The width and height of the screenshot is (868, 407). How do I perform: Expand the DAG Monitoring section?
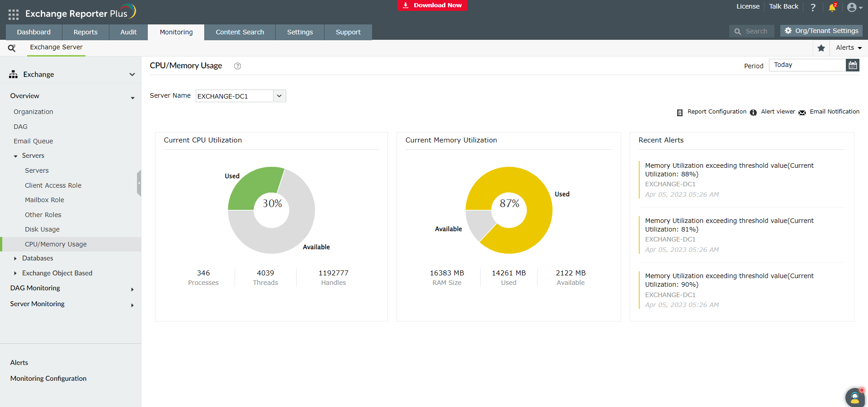[132, 289]
